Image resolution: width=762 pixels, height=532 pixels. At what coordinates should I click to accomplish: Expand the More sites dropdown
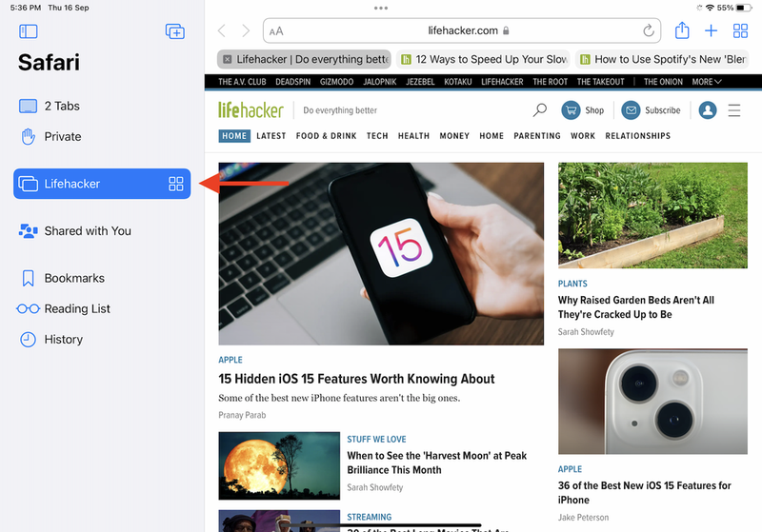(707, 82)
